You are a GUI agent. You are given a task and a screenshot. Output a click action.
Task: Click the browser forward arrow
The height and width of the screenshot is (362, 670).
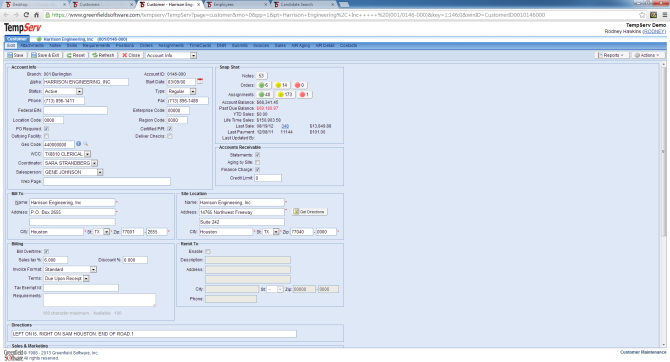(16, 15)
